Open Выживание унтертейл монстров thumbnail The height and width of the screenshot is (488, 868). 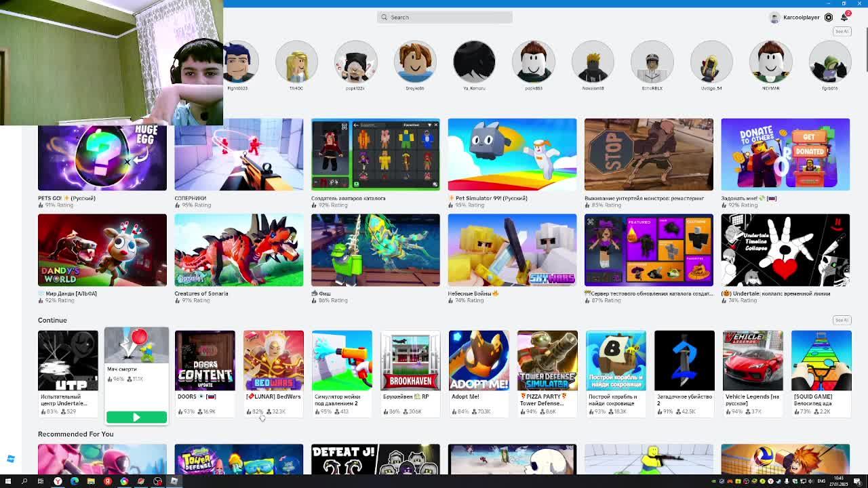[x=649, y=155]
